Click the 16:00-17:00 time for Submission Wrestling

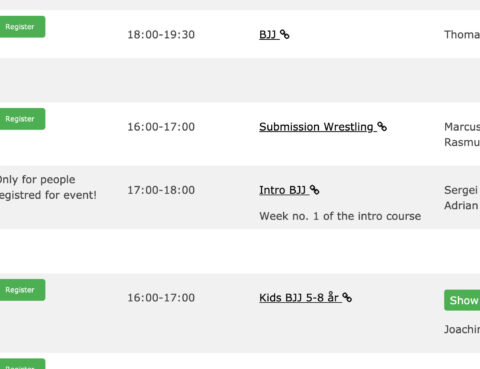161,127
